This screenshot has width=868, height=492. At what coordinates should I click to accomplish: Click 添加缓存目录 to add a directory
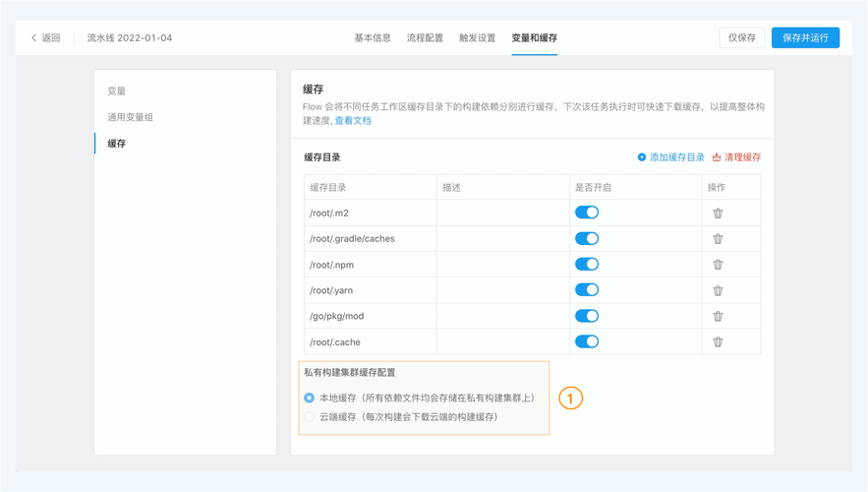coord(671,157)
